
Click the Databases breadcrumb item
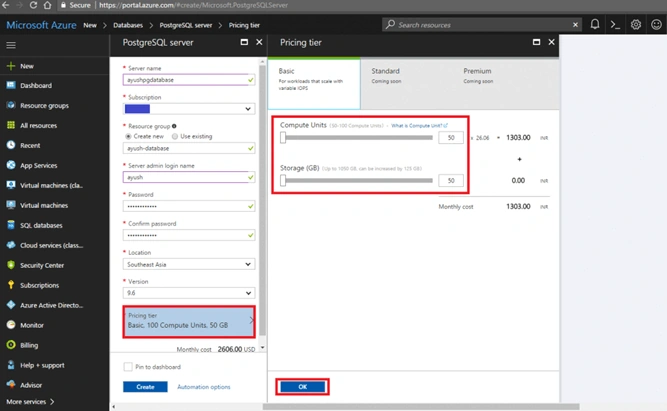128,25
